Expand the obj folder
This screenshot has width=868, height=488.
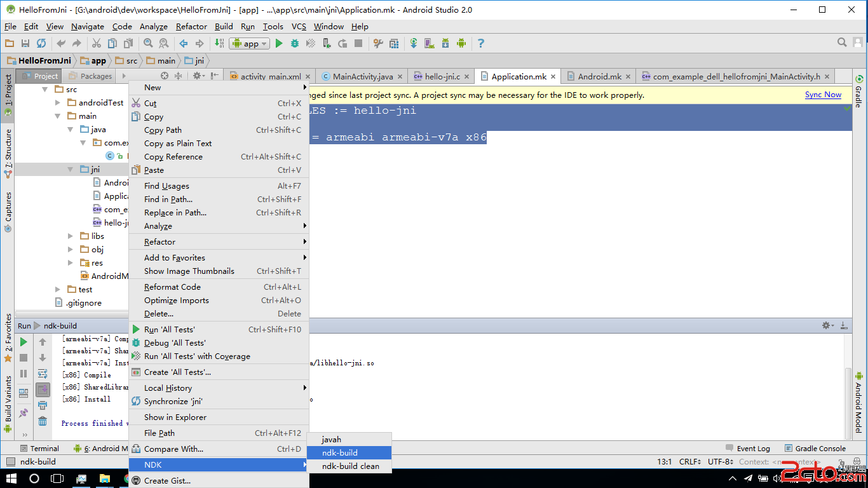point(71,250)
